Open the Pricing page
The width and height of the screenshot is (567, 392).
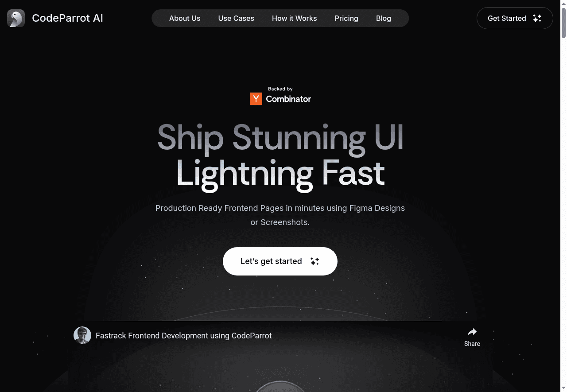pyautogui.click(x=346, y=18)
